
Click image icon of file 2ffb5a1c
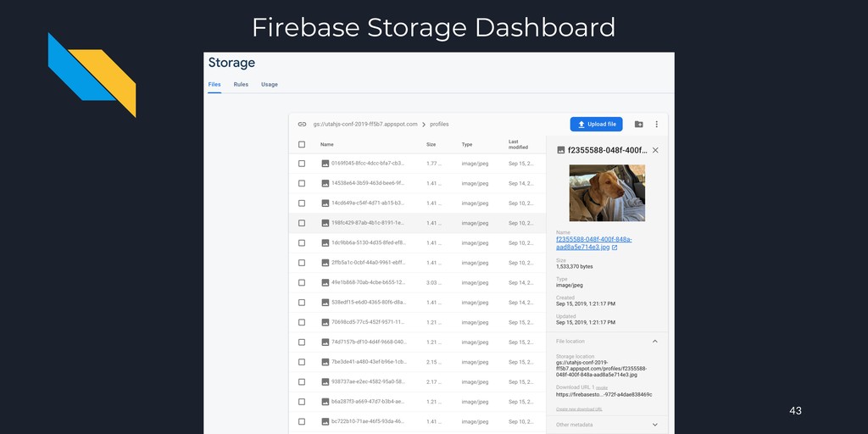325,263
